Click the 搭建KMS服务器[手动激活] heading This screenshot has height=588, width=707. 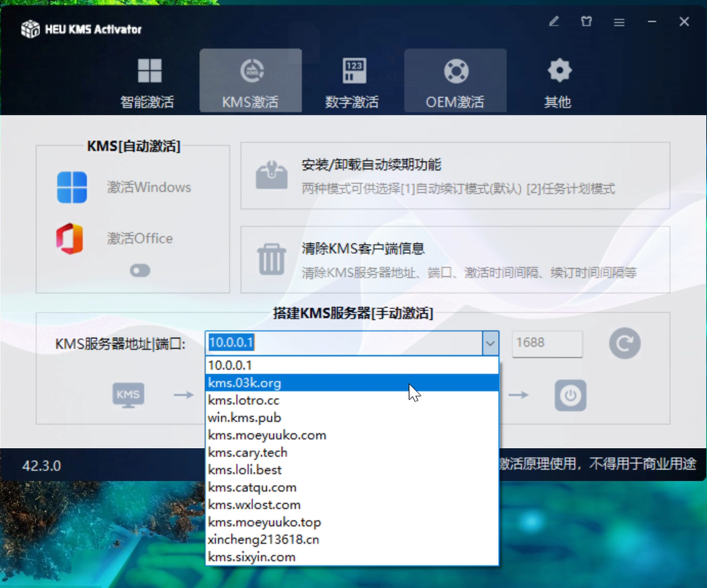pos(353,313)
